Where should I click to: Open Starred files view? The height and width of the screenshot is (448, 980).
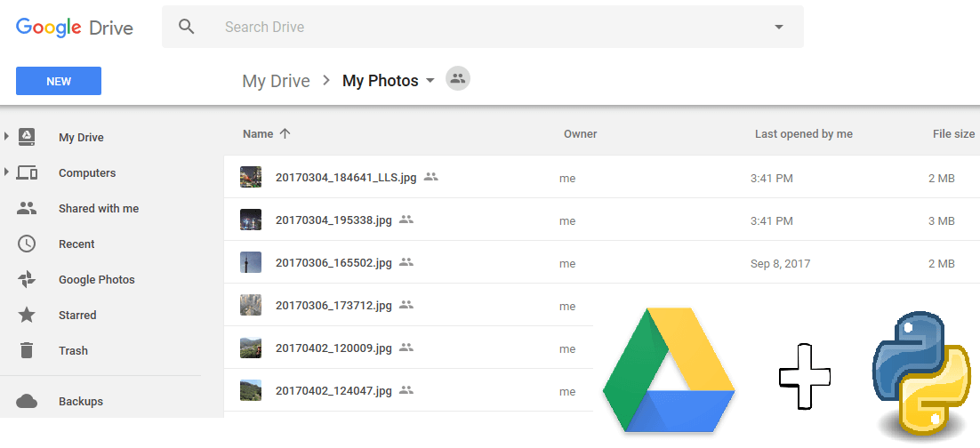click(x=77, y=315)
